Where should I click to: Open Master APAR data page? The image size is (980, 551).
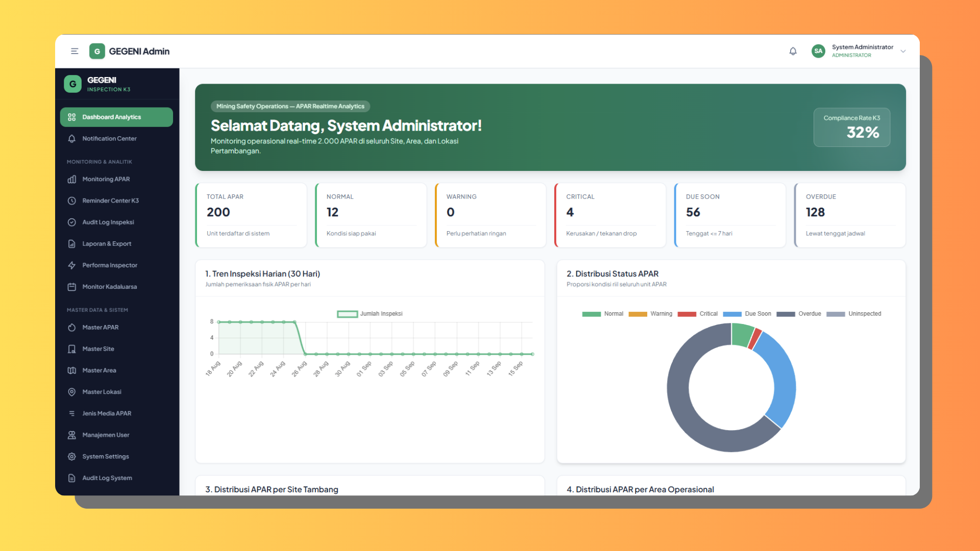click(x=116, y=328)
